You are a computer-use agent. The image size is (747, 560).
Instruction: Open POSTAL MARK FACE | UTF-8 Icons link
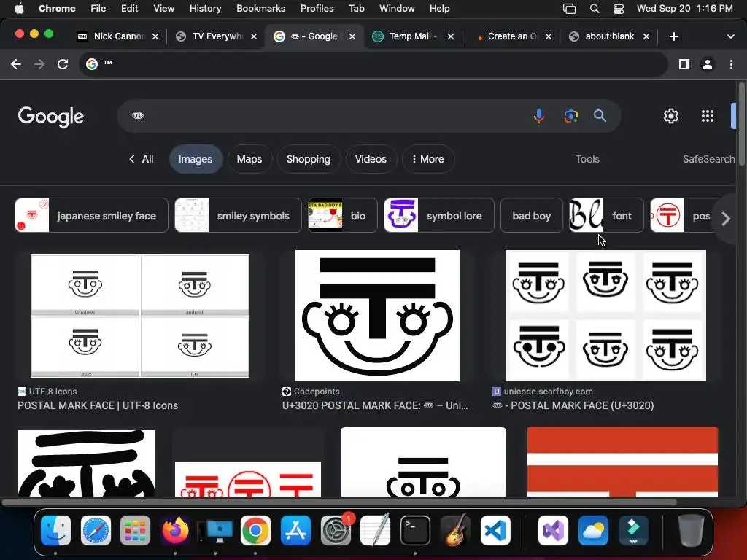point(98,405)
